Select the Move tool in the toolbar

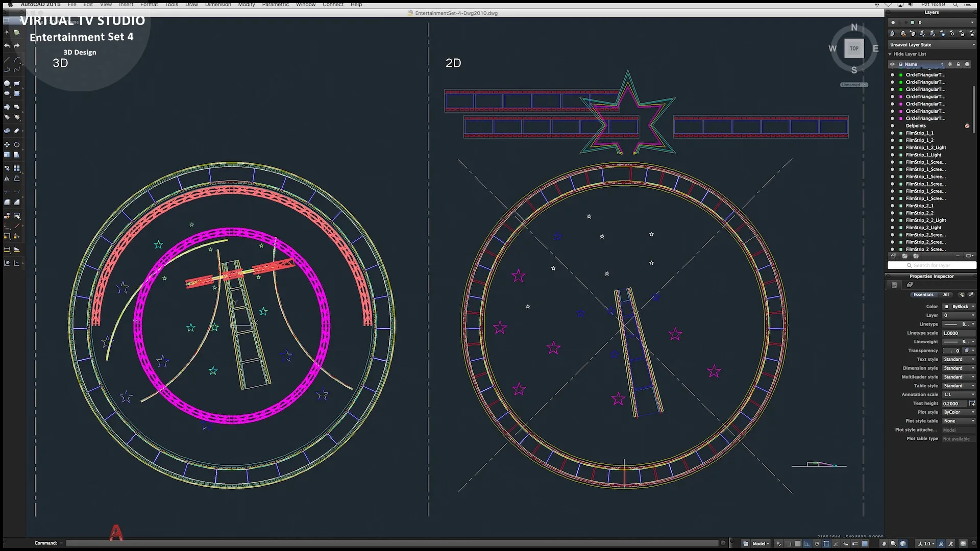point(7,145)
